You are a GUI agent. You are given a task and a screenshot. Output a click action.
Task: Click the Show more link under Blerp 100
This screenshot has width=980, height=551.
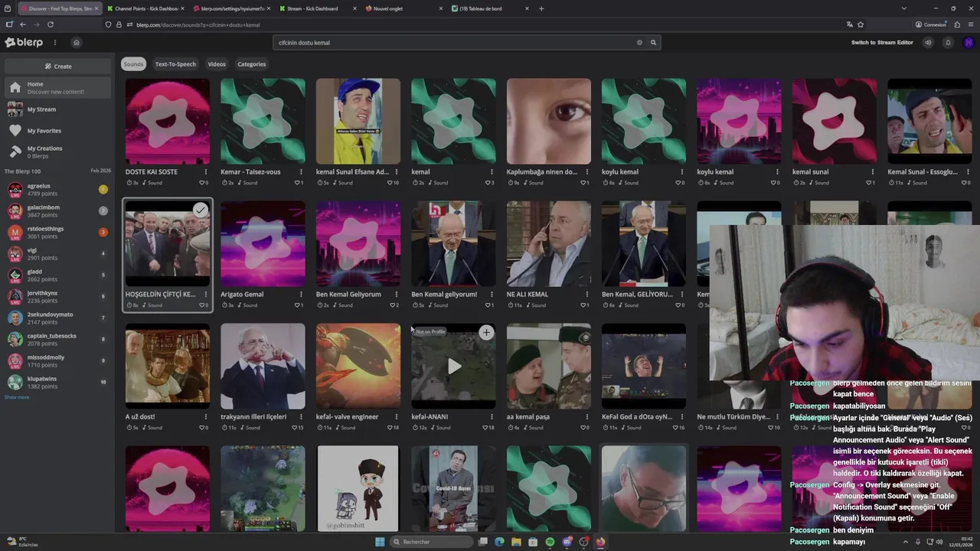tap(17, 397)
